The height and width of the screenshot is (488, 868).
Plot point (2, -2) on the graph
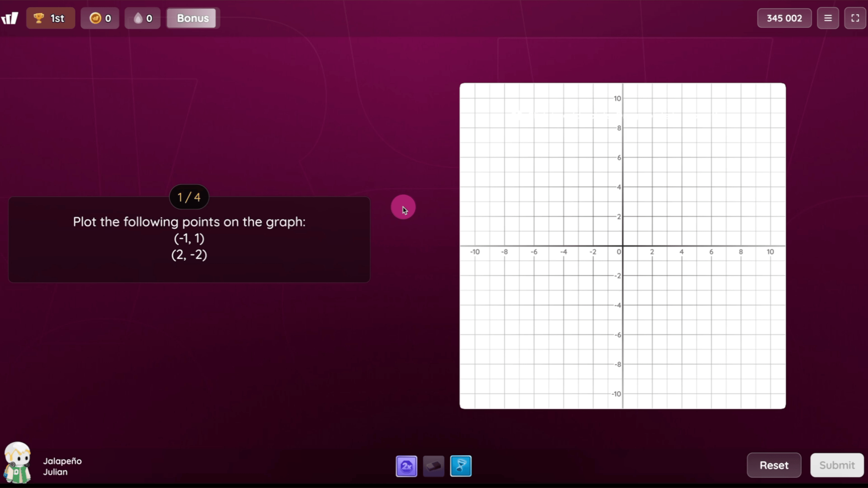point(652,276)
